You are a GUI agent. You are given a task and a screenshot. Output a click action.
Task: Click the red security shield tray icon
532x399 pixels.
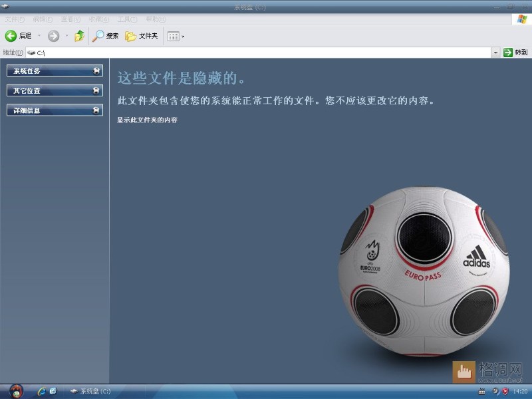pos(505,391)
